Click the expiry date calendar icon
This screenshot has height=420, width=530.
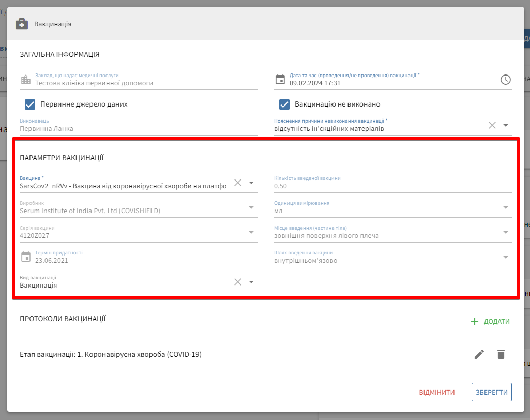coord(26,257)
